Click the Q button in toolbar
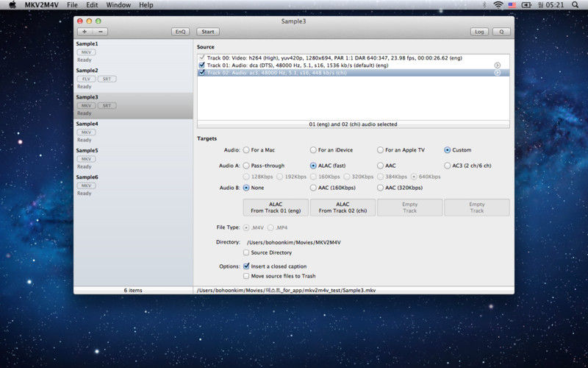The width and height of the screenshot is (588, 368). pos(501,32)
